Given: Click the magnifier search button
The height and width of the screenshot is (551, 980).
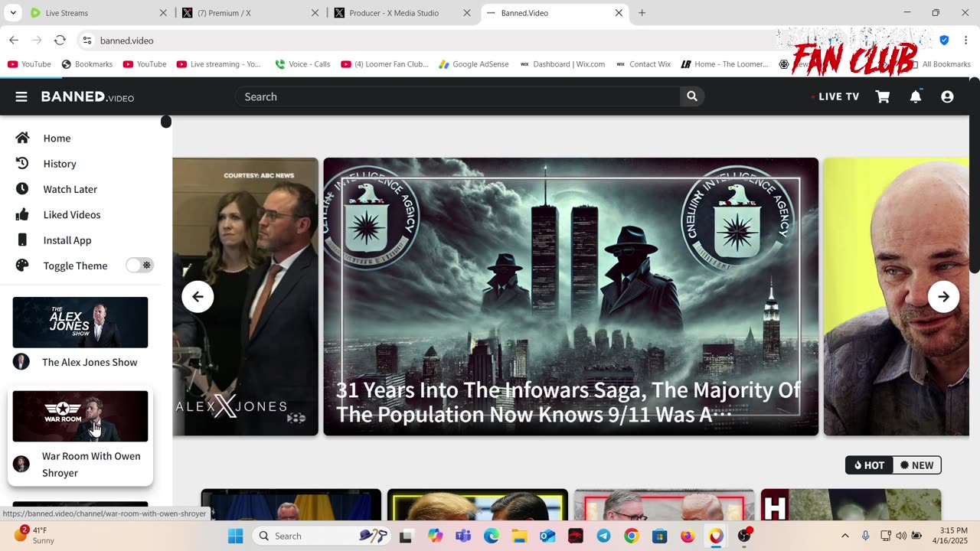Looking at the screenshot, I should pos(692,96).
